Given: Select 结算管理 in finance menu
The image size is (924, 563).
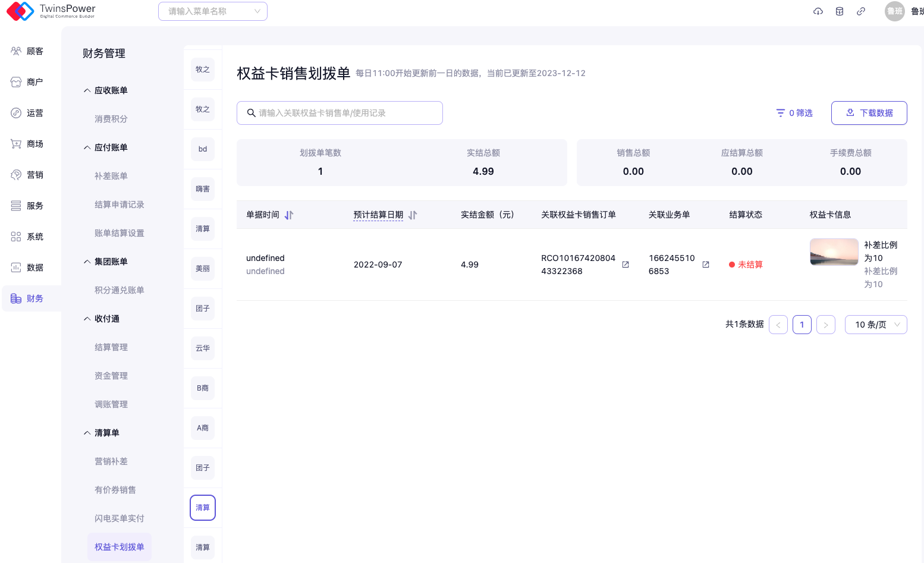Looking at the screenshot, I should [111, 347].
